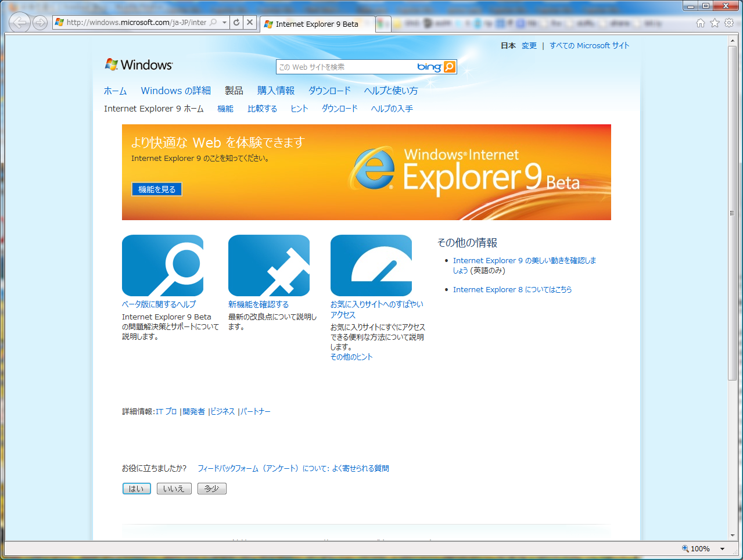Click the speedometer quick access tile

point(371,265)
